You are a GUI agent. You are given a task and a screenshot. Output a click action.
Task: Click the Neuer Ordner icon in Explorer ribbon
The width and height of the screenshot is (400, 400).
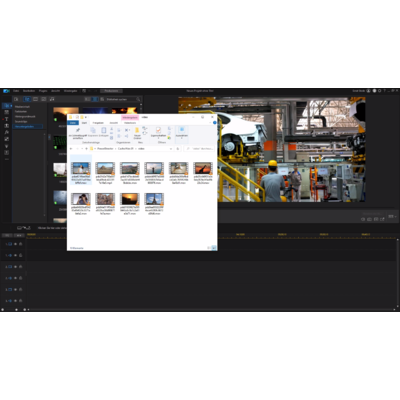coord(137,132)
